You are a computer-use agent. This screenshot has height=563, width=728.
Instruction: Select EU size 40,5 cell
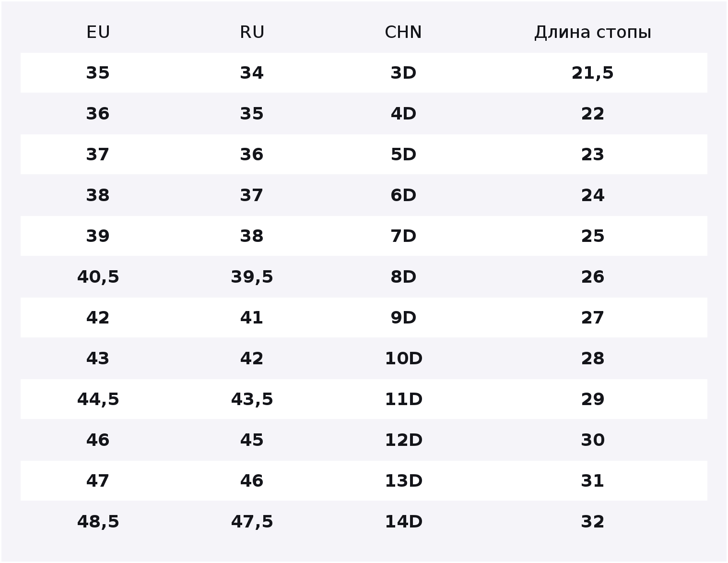click(98, 277)
